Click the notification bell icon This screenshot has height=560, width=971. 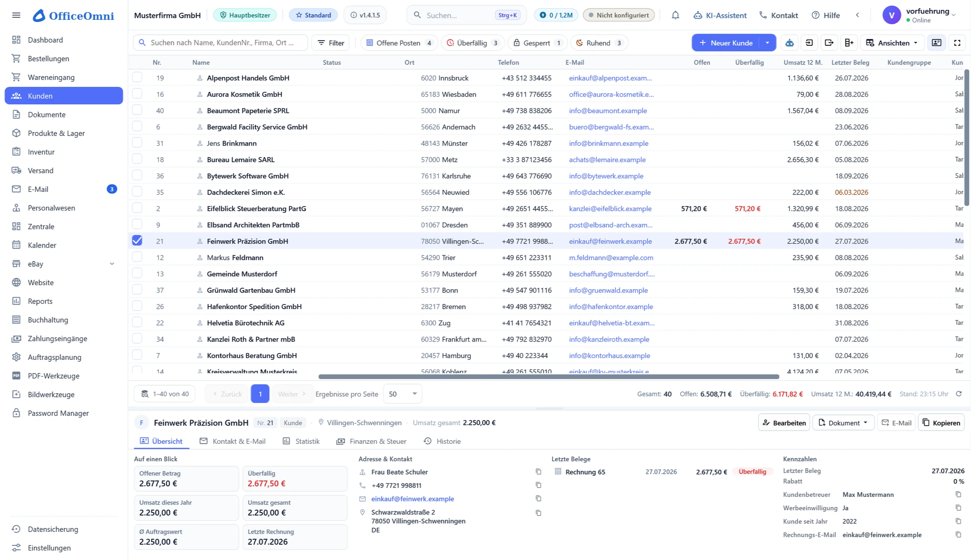pos(675,15)
